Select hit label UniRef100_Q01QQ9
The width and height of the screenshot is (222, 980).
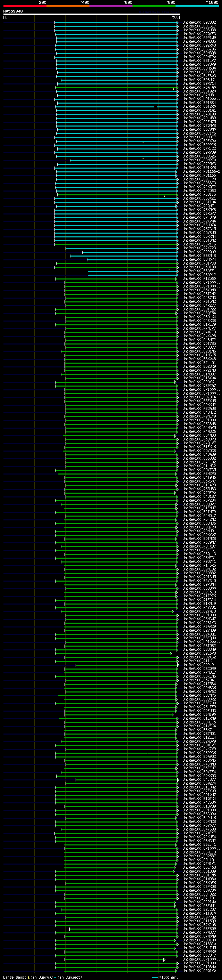[199, 871]
